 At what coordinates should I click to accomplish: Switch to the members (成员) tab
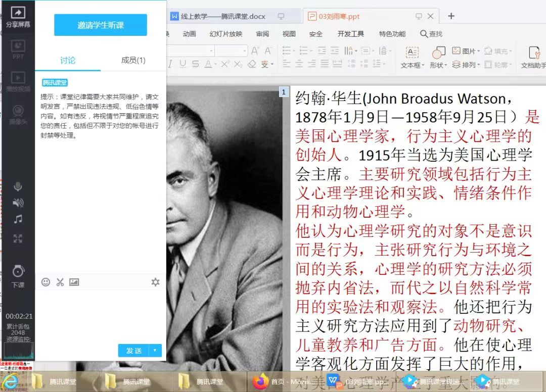click(x=133, y=60)
